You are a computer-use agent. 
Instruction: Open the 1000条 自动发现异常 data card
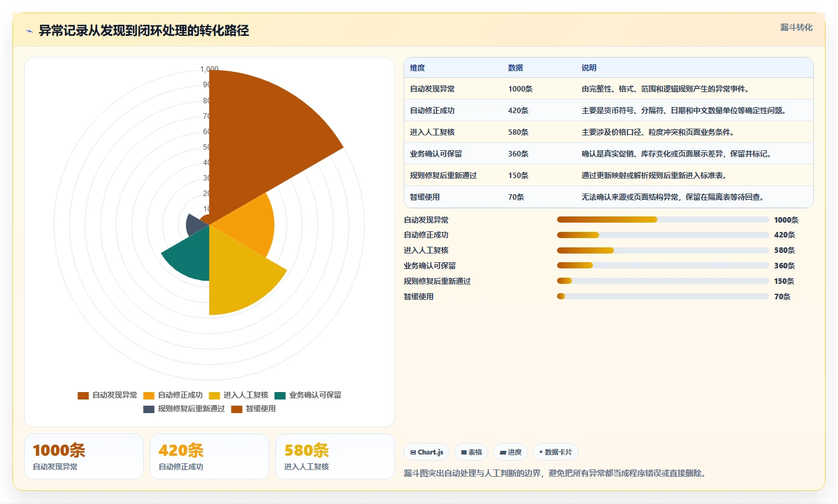coord(84,456)
